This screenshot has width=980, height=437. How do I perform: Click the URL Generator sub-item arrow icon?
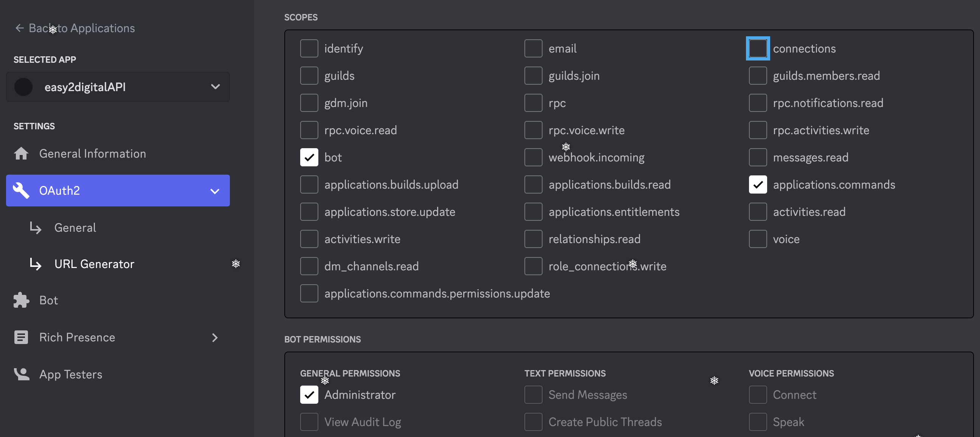(36, 264)
